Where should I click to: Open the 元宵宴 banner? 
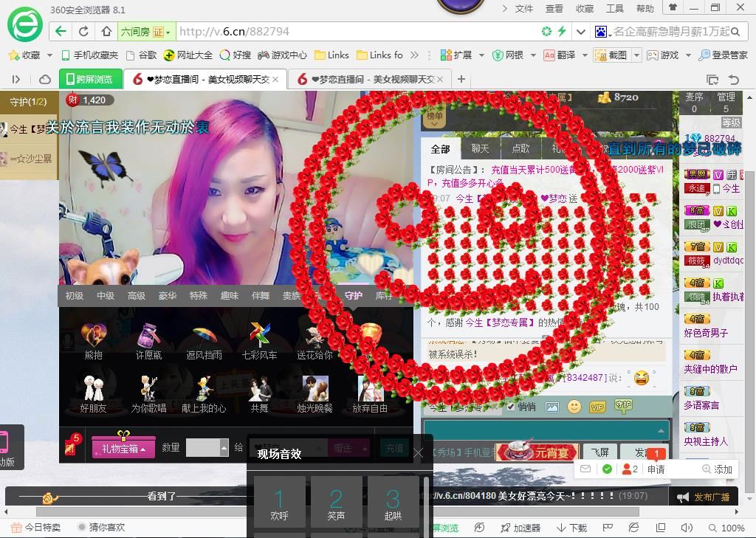pyautogui.click(x=538, y=452)
